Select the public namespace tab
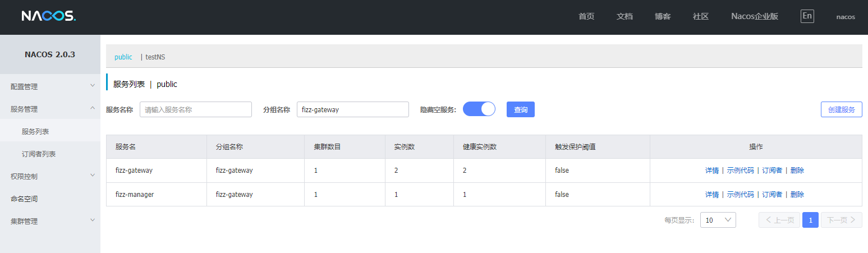The image size is (868, 253). 123,57
